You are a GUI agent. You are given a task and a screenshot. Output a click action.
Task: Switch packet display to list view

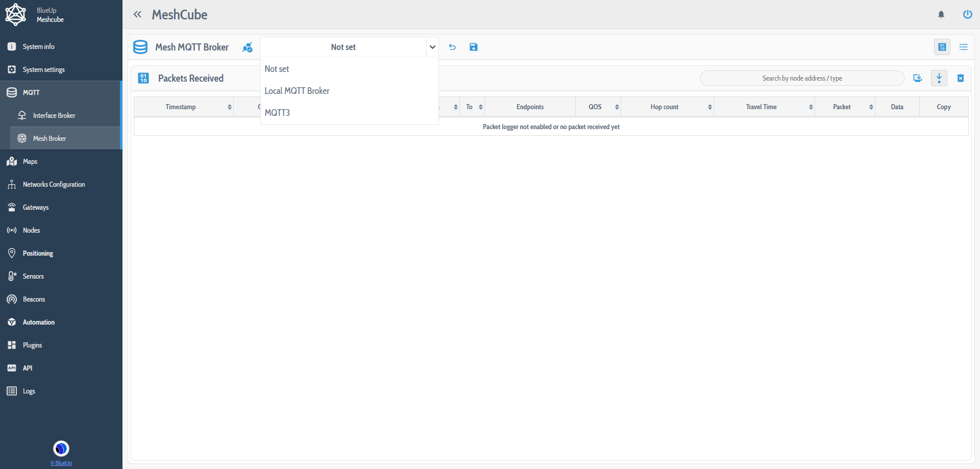[964, 46]
